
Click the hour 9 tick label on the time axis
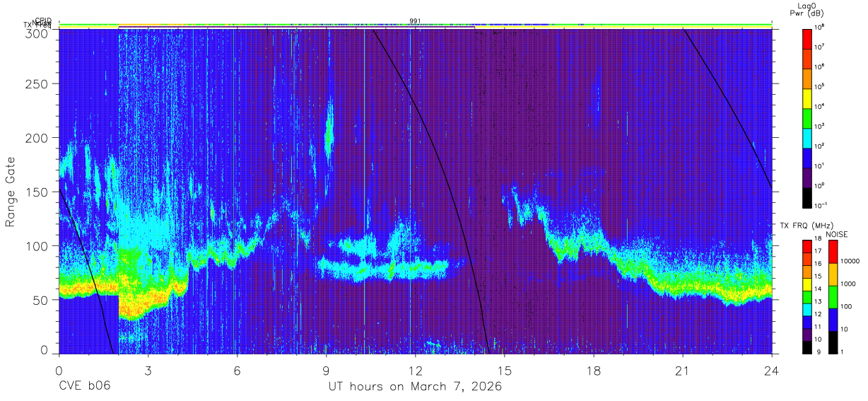(326, 370)
